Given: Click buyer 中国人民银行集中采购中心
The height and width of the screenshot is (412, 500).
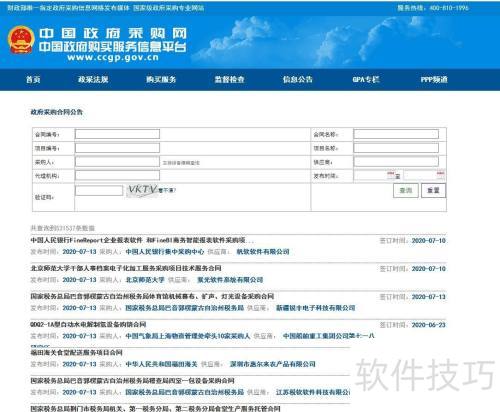Looking at the screenshot, I should click(165, 252).
